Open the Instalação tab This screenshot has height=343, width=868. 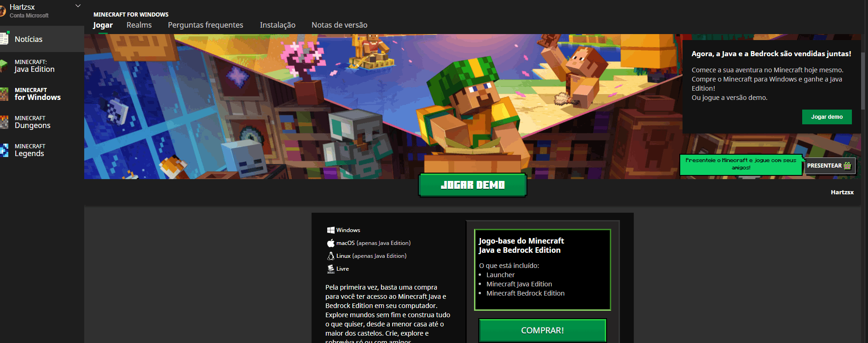tap(278, 25)
